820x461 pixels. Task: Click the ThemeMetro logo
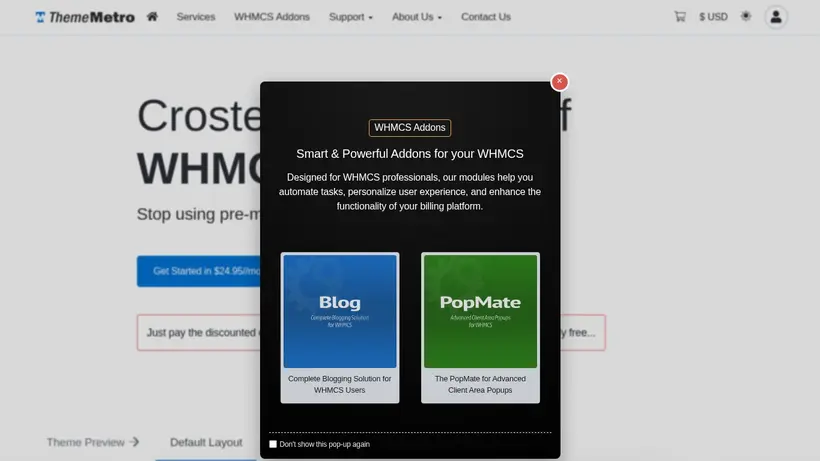[85, 17]
